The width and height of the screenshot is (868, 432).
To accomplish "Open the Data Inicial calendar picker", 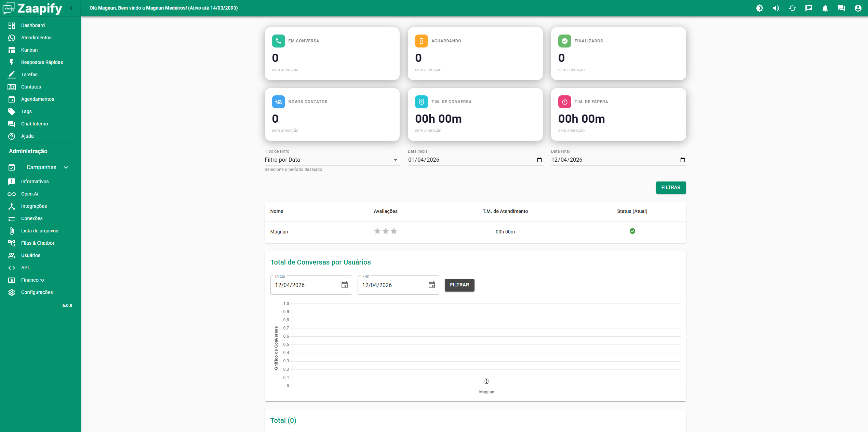I will click(x=539, y=160).
